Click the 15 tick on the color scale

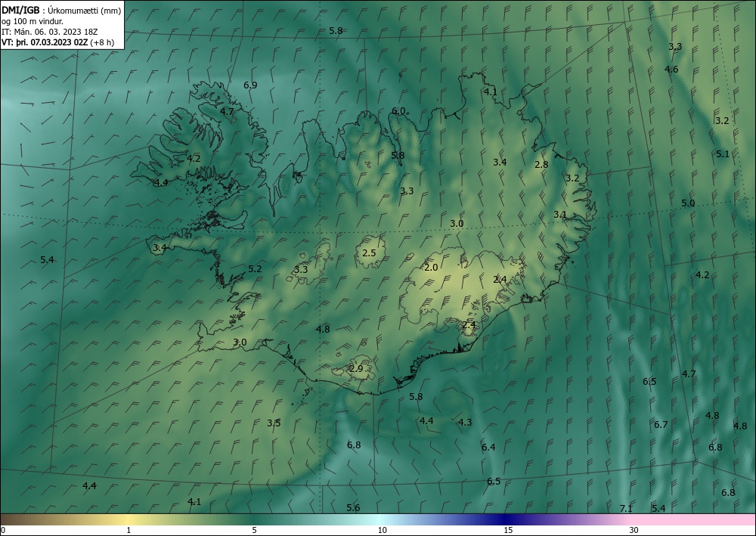(x=508, y=530)
